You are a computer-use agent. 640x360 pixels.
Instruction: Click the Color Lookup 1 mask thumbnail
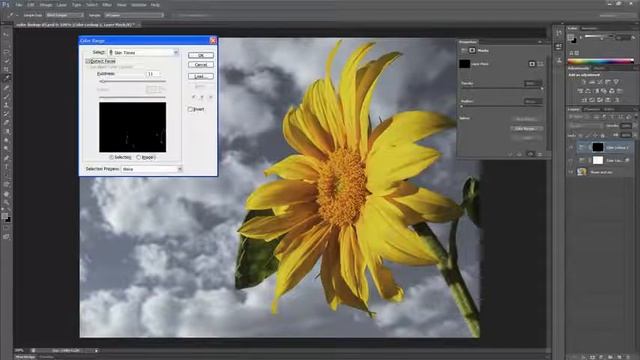tap(598, 147)
